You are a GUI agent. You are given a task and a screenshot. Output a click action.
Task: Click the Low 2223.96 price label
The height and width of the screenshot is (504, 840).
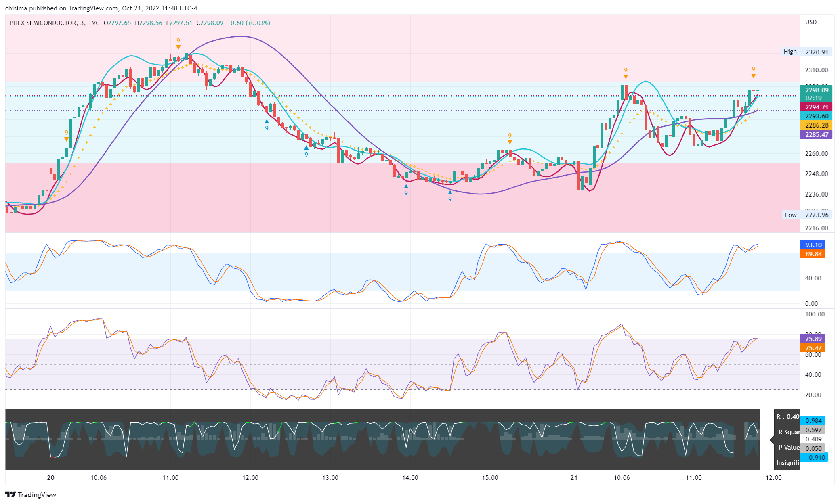pyautogui.click(x=806, y=215)
